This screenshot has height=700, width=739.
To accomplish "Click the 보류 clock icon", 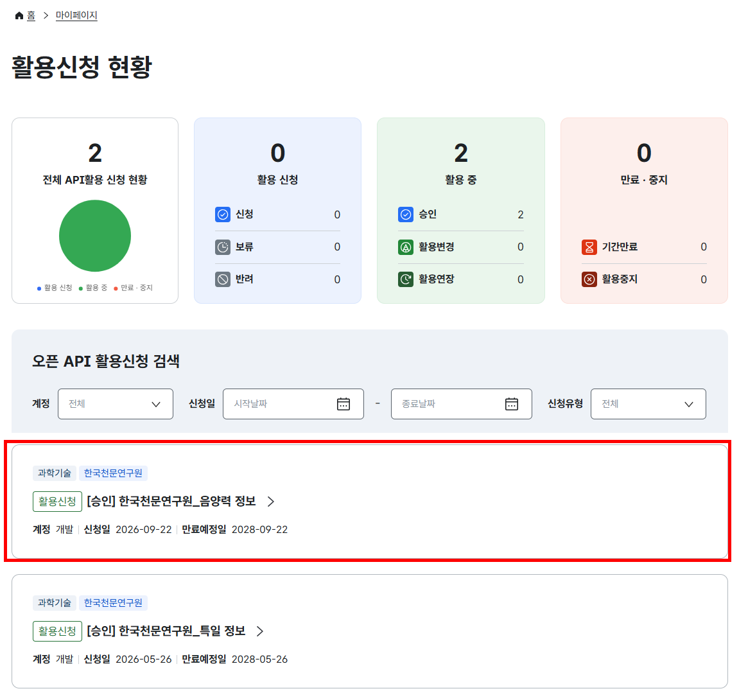I will point(222,247).
